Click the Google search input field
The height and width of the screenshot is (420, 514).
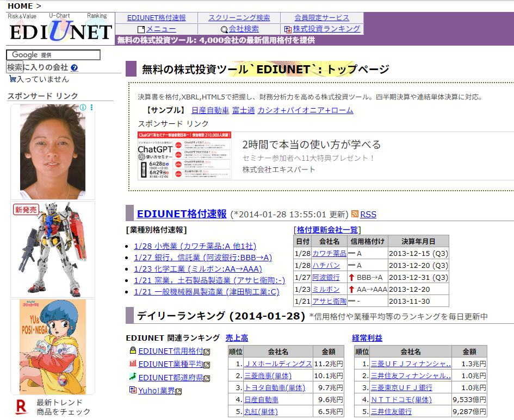53,55
